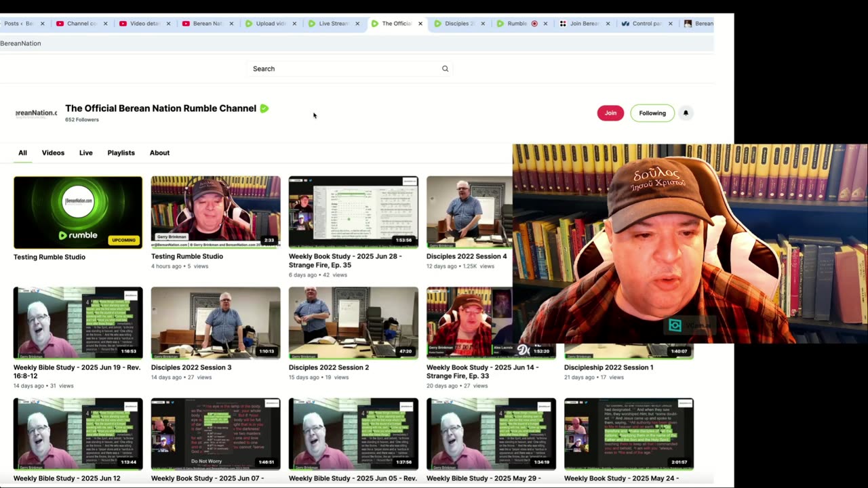
Task: Select the Videos channel tab
Action: [53, 152]
